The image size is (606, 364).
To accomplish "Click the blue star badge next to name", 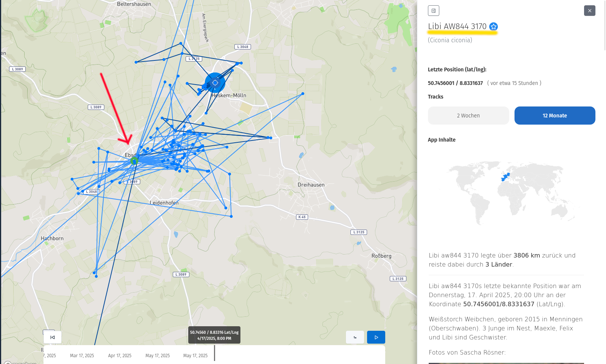I will point(493,26).
